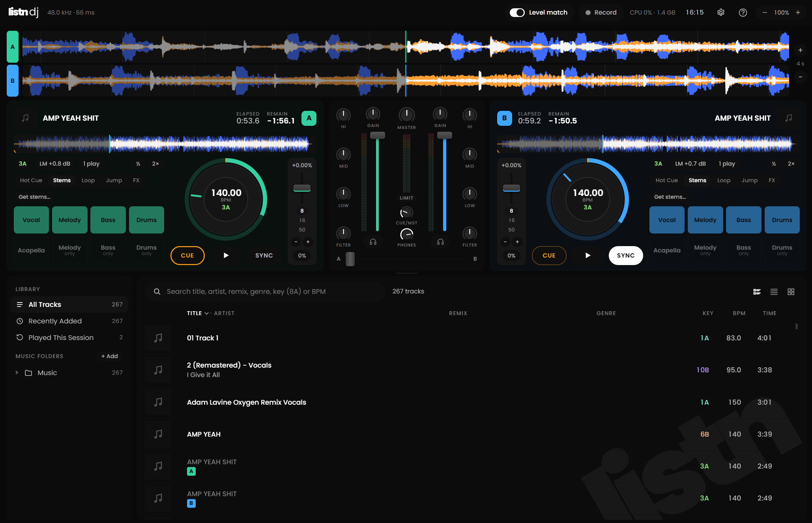
Task: Toggle deck B headphone cue icon
Action: (440, 242)
